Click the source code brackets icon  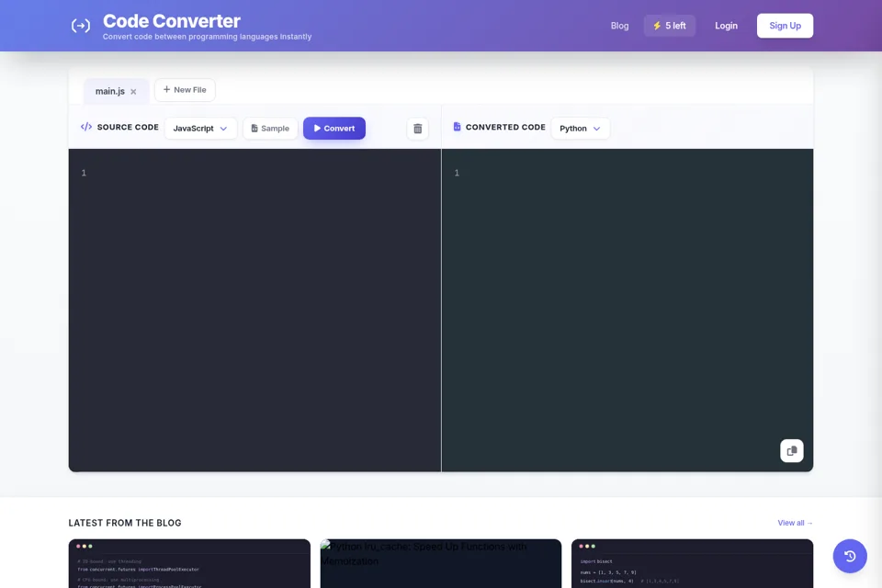pos(86,127)
